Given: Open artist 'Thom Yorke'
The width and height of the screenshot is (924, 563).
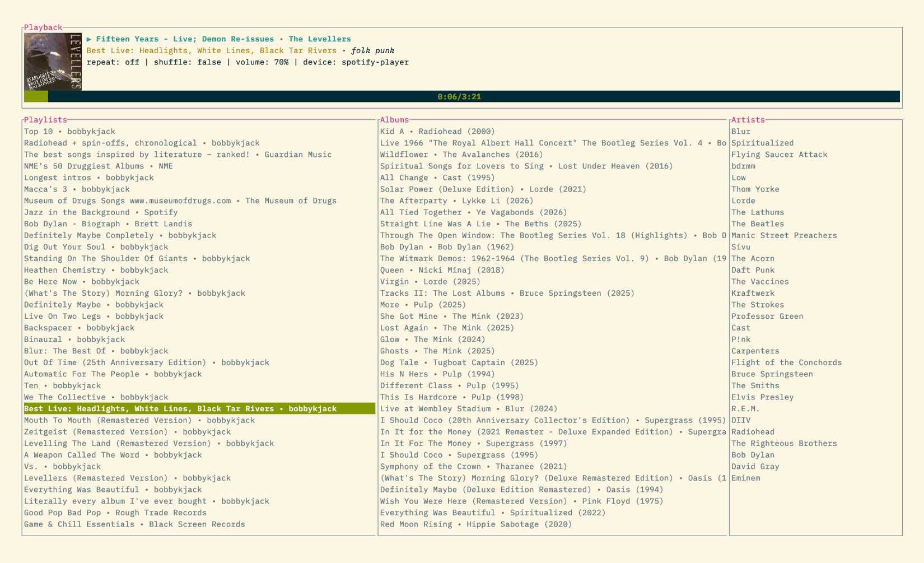Looking at the screenshot, I should 755,189.
